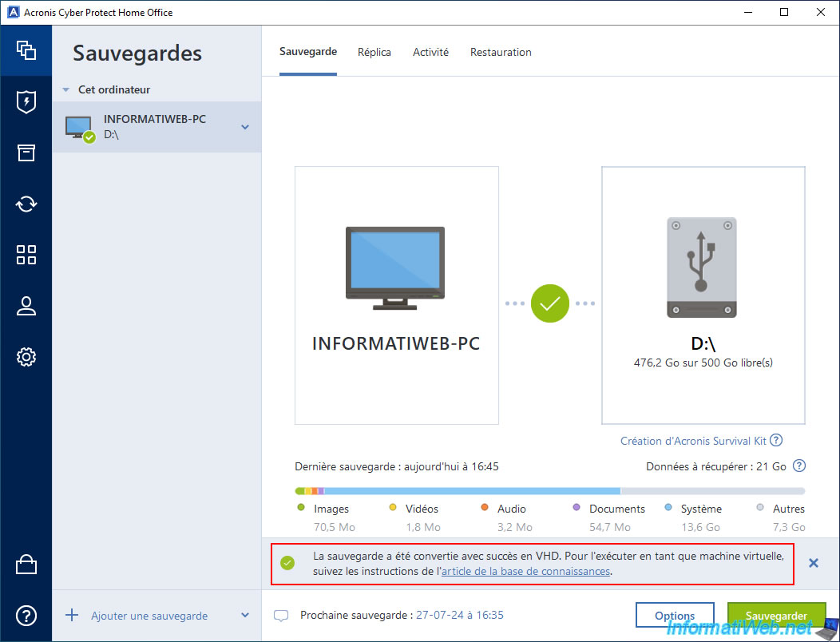Open the Help question mark icon in sidebar
Screen dimensions: 840x642
(26, 615)
